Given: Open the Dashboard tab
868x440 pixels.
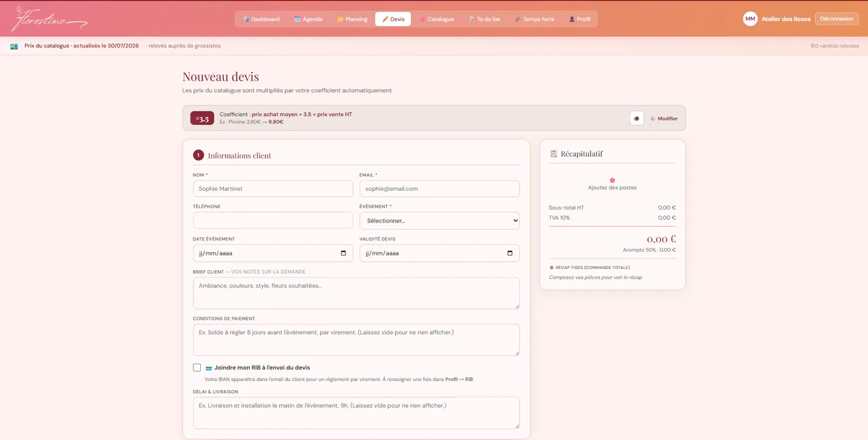Looking at the screenshot, I should tap(262, 19).
